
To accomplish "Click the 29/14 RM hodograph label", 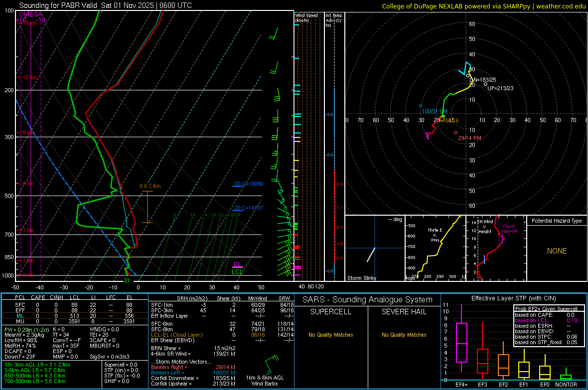I will click(469, 138).
